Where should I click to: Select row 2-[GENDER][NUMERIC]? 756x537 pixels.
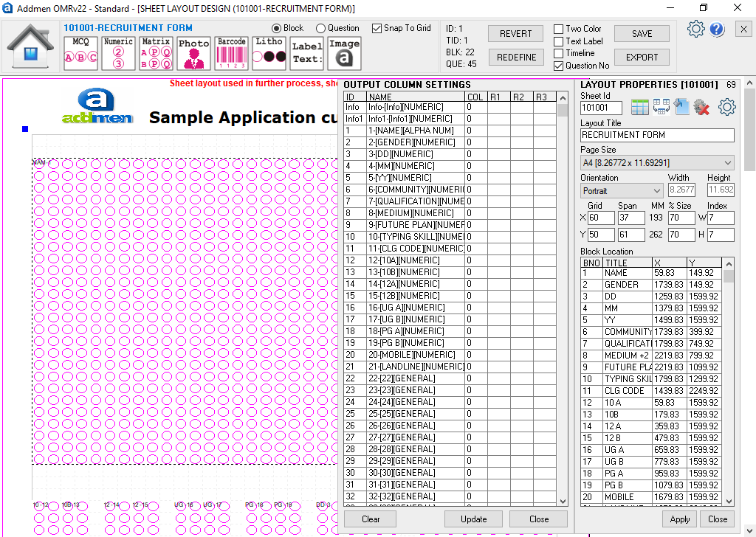click(450, 142)
